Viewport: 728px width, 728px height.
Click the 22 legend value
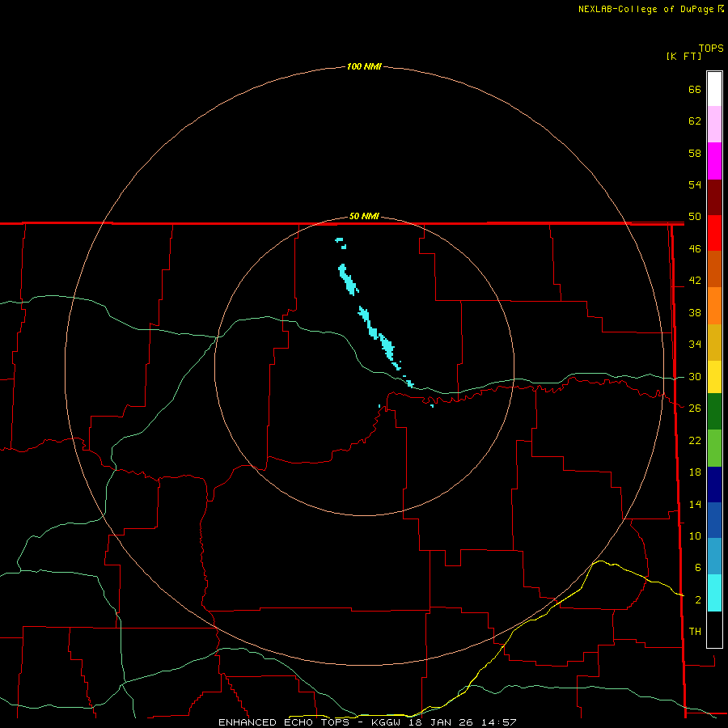[x=695, y=440]
